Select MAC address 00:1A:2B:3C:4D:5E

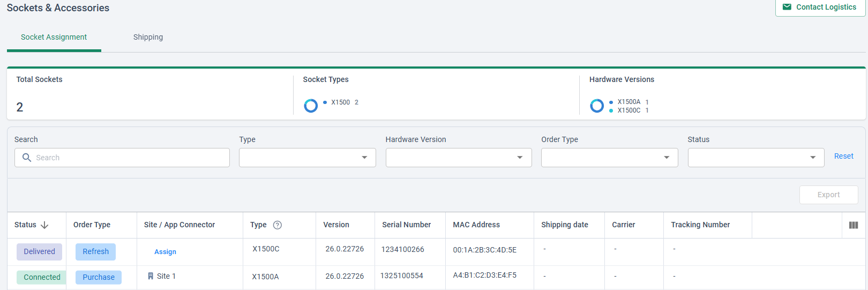(x=485, y=250)
